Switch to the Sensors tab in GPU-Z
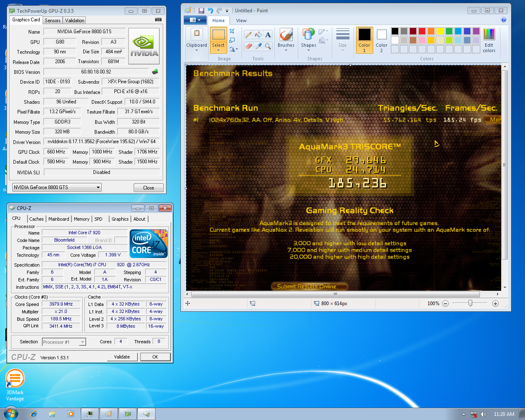The image size is (525, 420). [52, 20]
